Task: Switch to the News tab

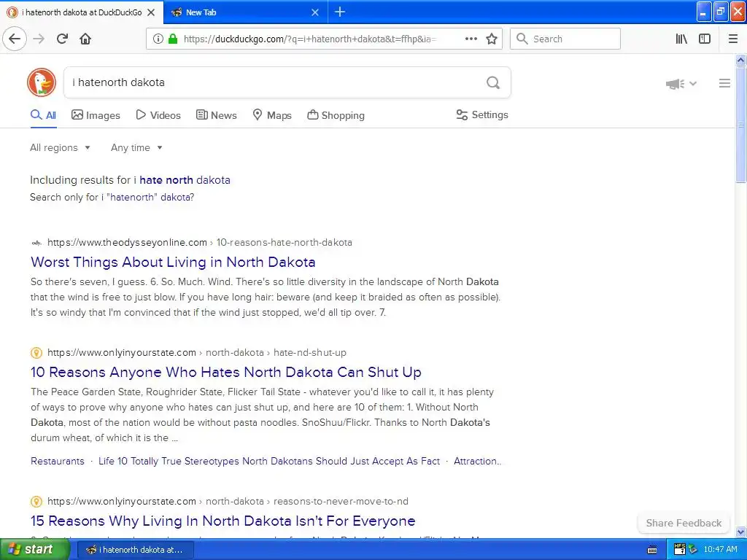Action: (216, 115)
